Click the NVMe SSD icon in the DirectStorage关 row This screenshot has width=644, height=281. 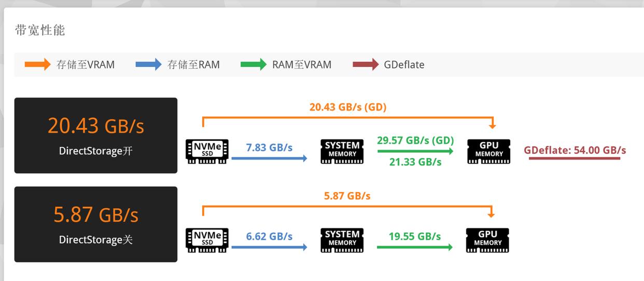(207, 240)
